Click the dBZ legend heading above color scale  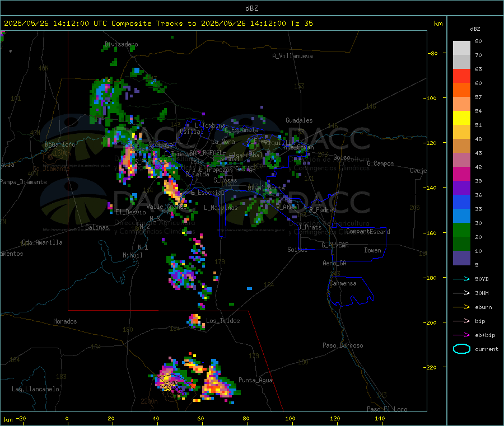coord(475,29)
